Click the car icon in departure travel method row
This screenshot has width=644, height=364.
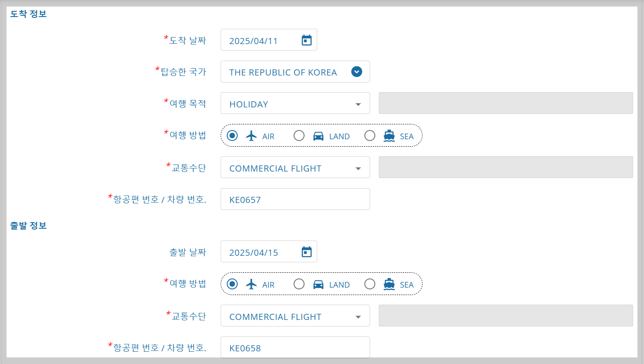(x=319, y=284)
